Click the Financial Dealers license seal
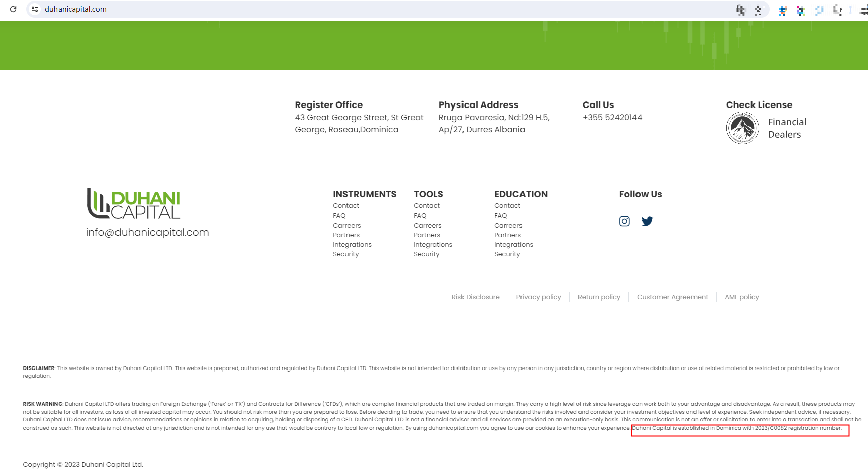Screen dimensions: 868x475 pyautogui.click(x=742, y=128)
